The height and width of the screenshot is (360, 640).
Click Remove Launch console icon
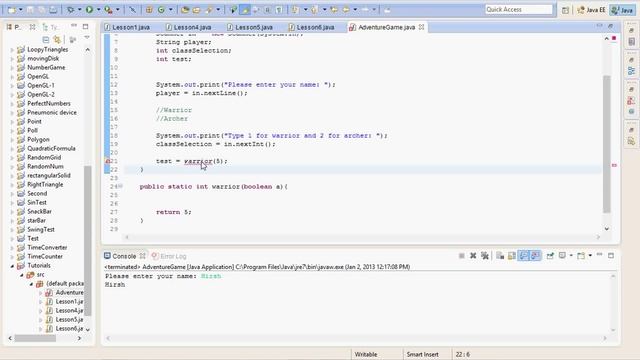(473, 256)
